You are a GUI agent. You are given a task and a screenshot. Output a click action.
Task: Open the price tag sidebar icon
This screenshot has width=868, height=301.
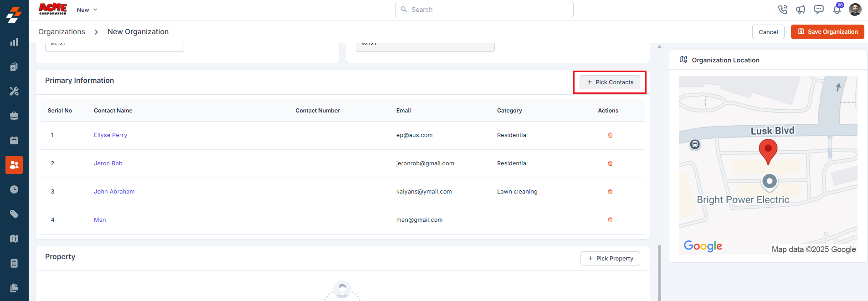[14, 214]
